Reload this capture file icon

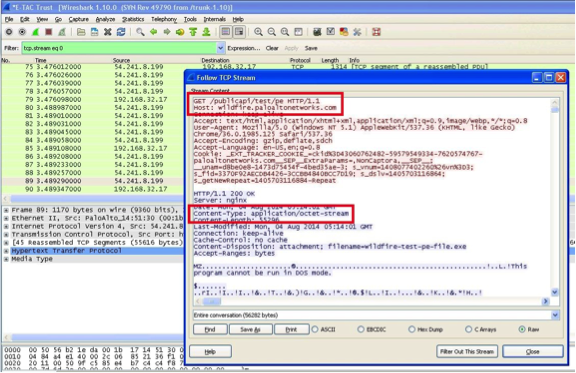[121, 32]
